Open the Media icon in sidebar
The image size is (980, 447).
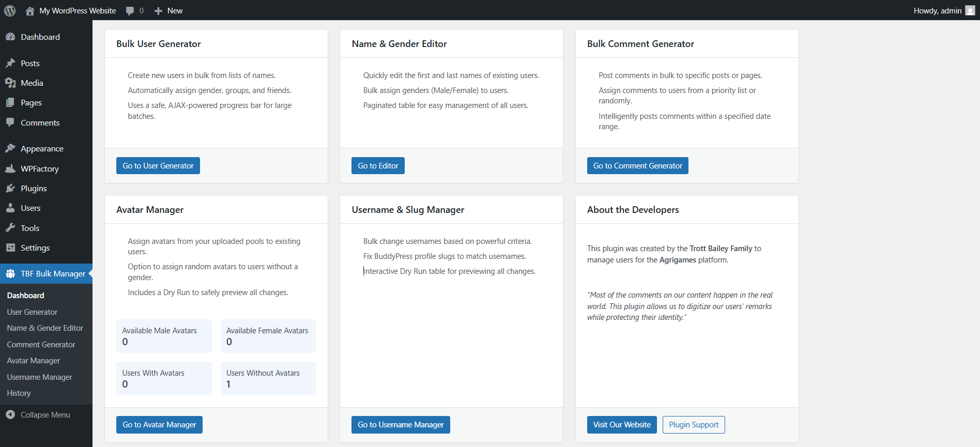click(x=10, y=83)
